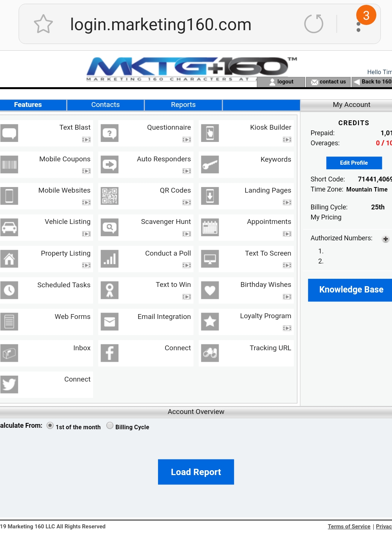392x547 pixels.
Task: Open the Email Integration envelope icon
Action: click(x=110, y=322)
